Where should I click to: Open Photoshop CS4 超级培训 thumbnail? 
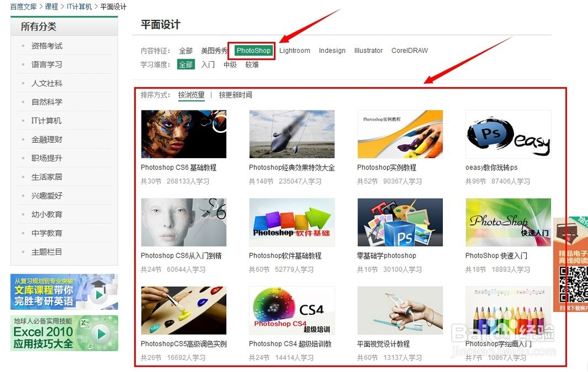point(292,310)
